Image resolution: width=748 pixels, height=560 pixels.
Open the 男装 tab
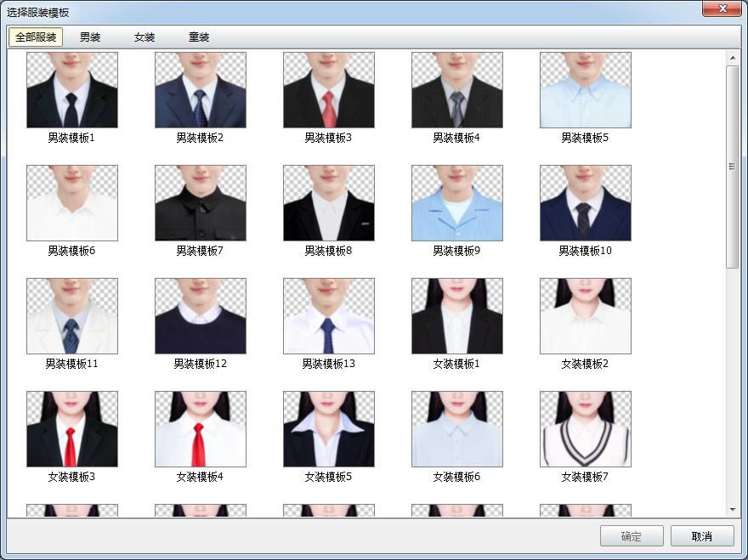tap(90, 37)
